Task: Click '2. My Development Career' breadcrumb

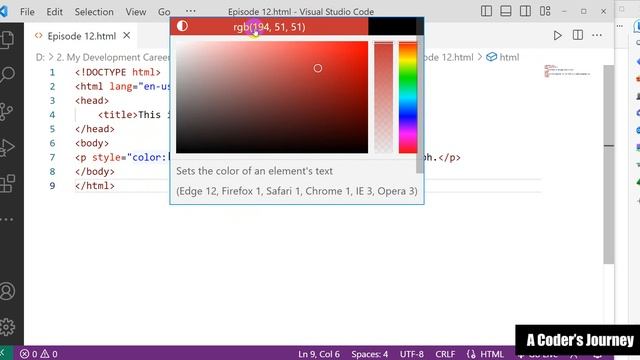Action: [113, 57]
